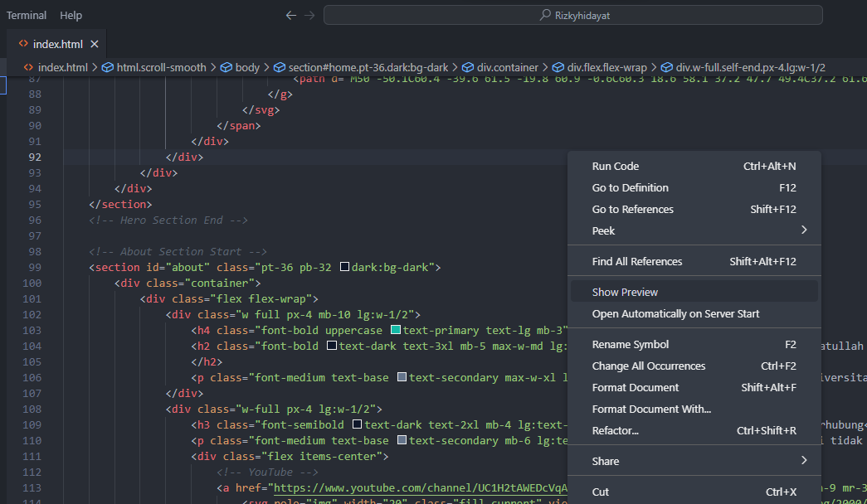
Task: Click the forward navigation arrow
Action: [309, 15]
